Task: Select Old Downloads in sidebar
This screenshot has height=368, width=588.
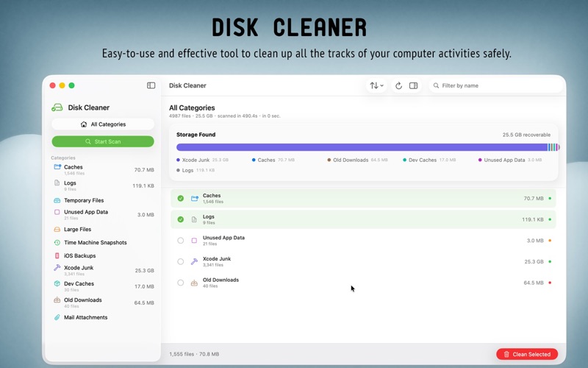Action: pos(103,302)
